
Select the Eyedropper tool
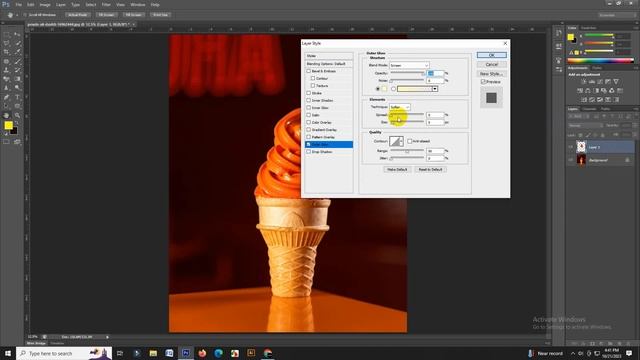pyautogui.click(x=17, y=52)
